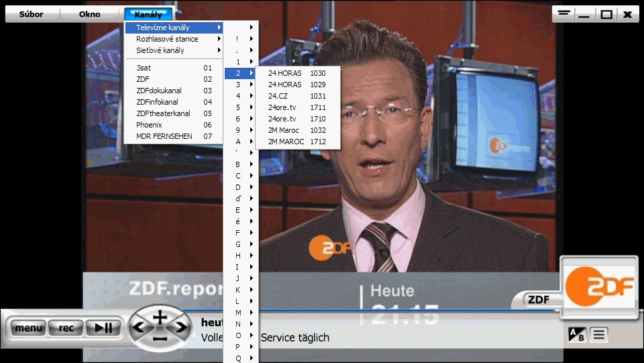Image resolution: width=644 pixels, height=363 pixels.
Task: Select ZDFdokukanal channel 03
Action: click(174, 91)
